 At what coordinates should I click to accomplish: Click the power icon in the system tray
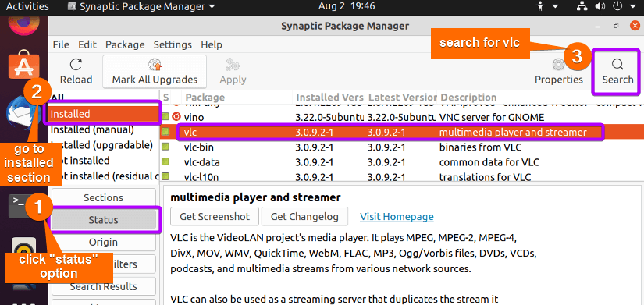[x=617, y=6]
